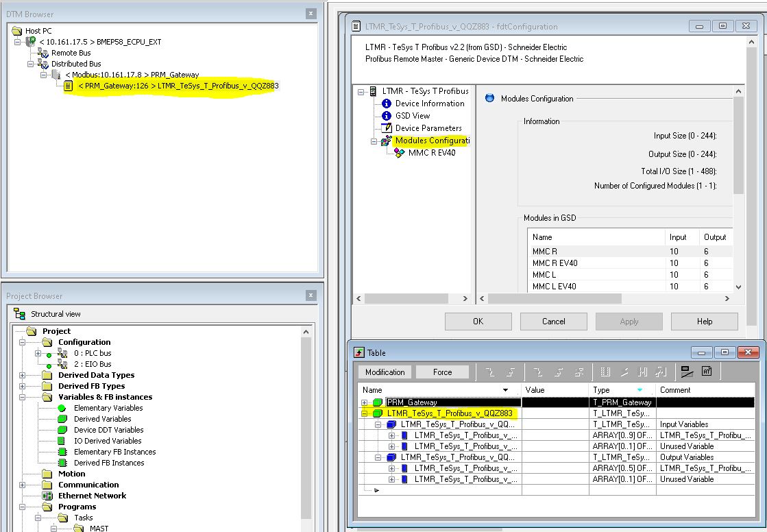Image resolution: width=767 pixels, height=532 pixels.
Task: Click the Help button
Action: click(x=705, y=322)
